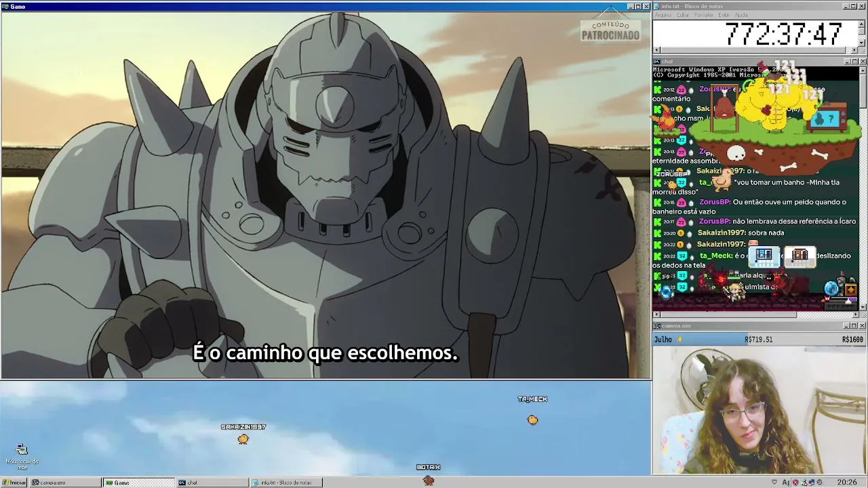Screen dimensions: 868x488
Task: Switch to Game in the taskbar
Action: [x=138, y=483]
